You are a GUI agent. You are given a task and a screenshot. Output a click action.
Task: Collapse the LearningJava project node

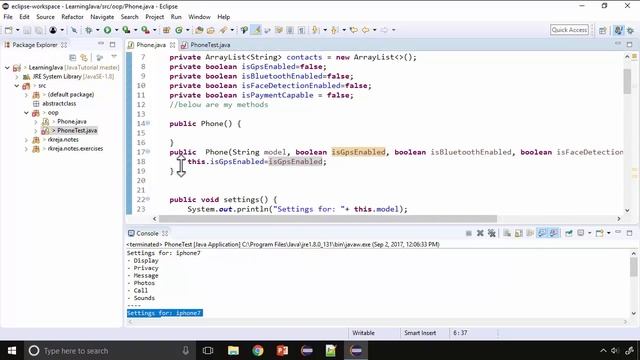point(7,68)
